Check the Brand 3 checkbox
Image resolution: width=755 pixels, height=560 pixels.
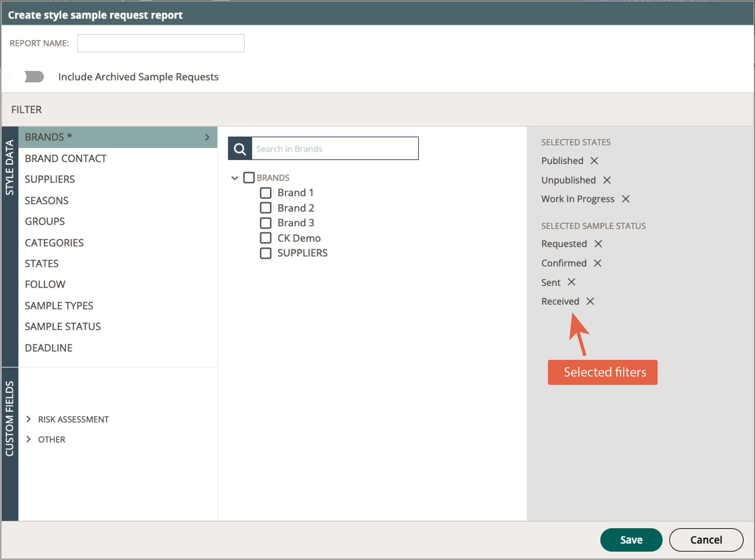coord(266,223)
